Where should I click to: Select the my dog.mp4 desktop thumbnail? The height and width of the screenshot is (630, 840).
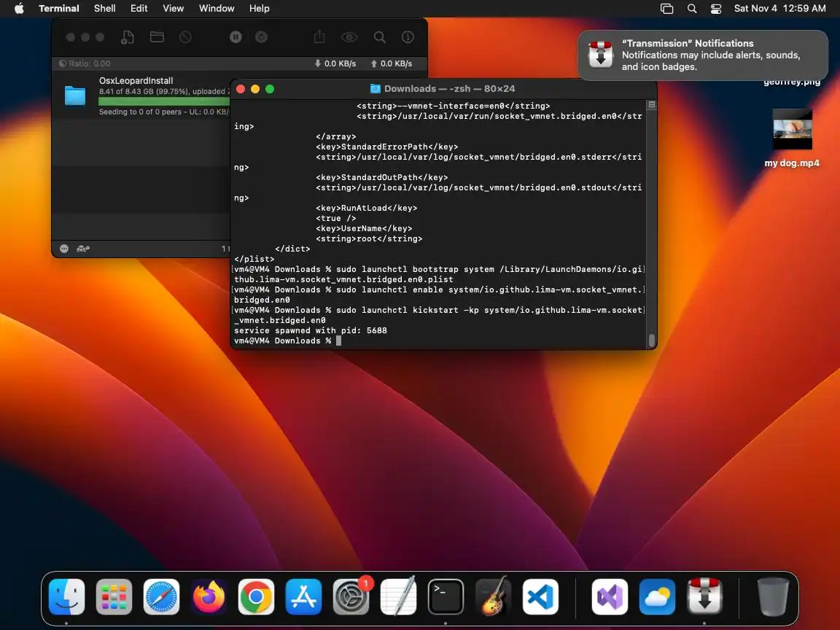793,129
